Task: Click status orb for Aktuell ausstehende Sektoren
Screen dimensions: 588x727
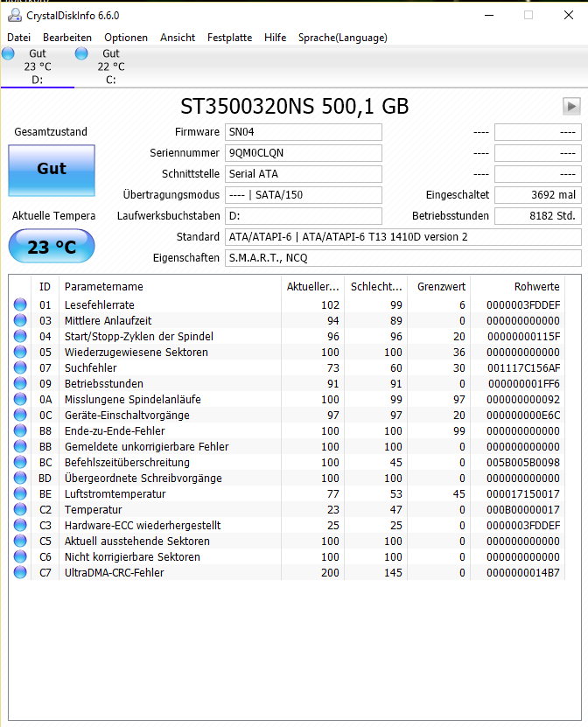Action: [x=20, y=541]
